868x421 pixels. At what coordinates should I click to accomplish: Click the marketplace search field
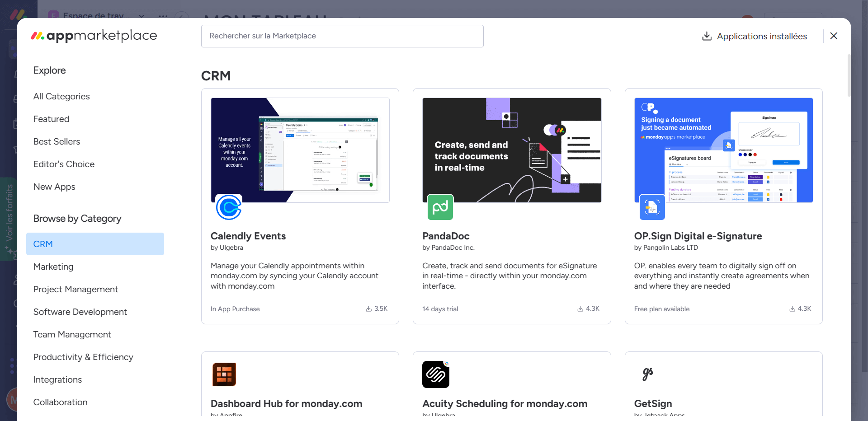tap(342, 36)
